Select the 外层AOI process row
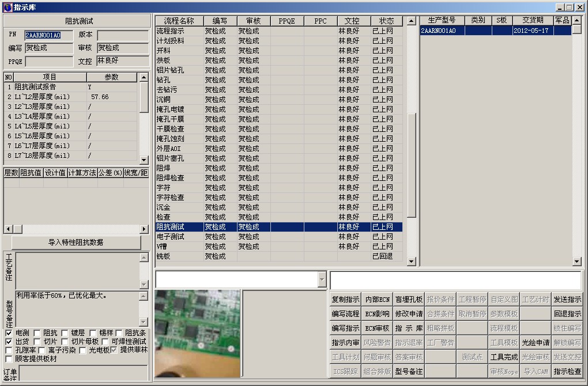Screen dimensions: 588x386 click(x=278, y=149)
